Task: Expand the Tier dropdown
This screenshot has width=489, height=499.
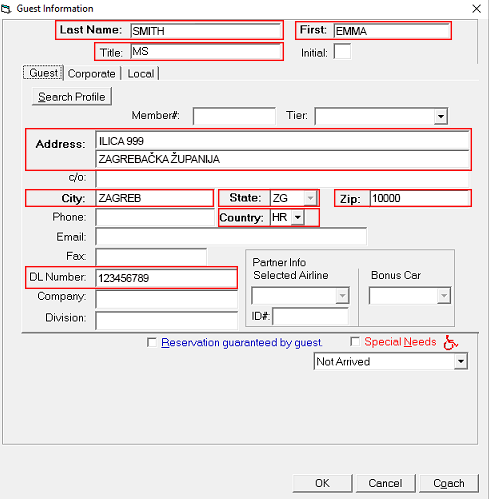Action: tap(441, 116)
